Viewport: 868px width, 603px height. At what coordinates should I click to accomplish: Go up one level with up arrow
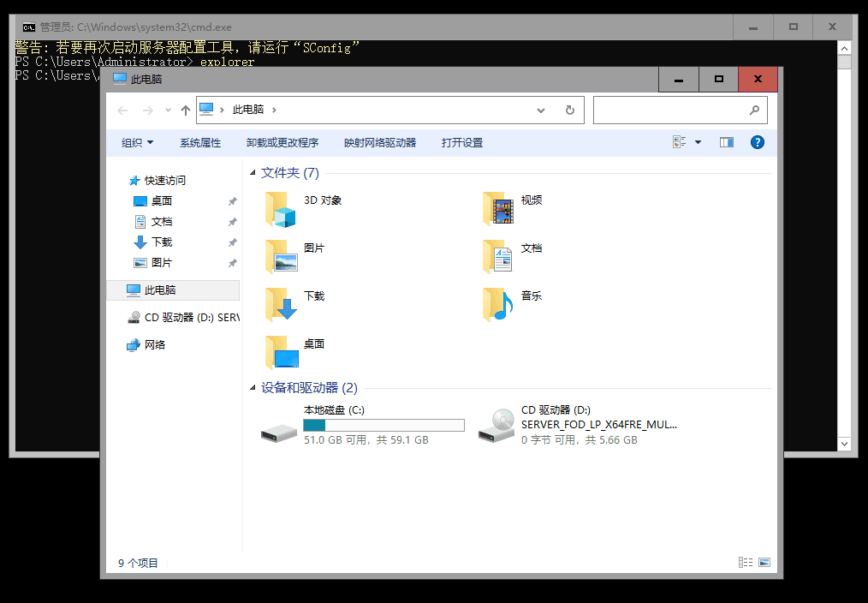coord(186,110)
